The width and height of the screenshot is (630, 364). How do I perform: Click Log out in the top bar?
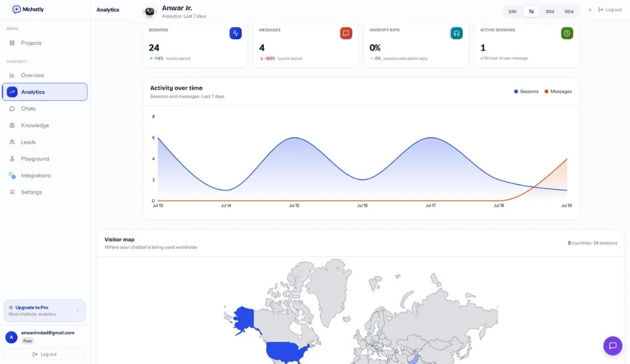[610, 10]
